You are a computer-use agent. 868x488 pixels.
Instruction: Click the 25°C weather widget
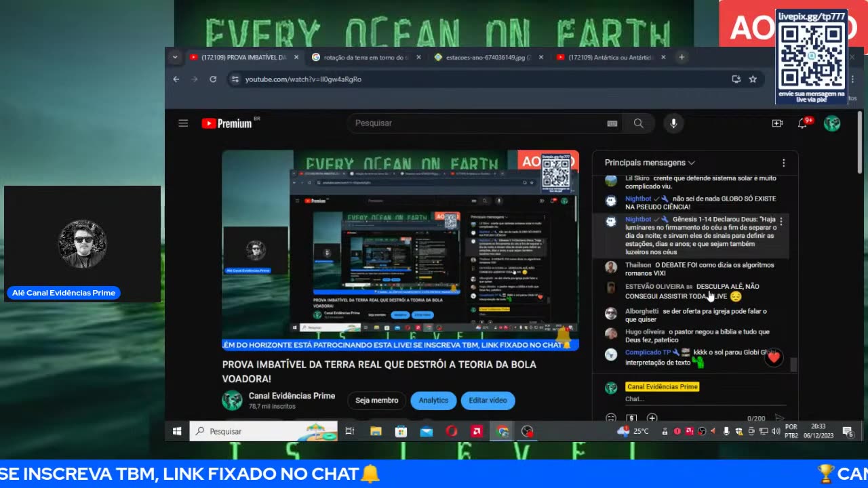point(633,431)
